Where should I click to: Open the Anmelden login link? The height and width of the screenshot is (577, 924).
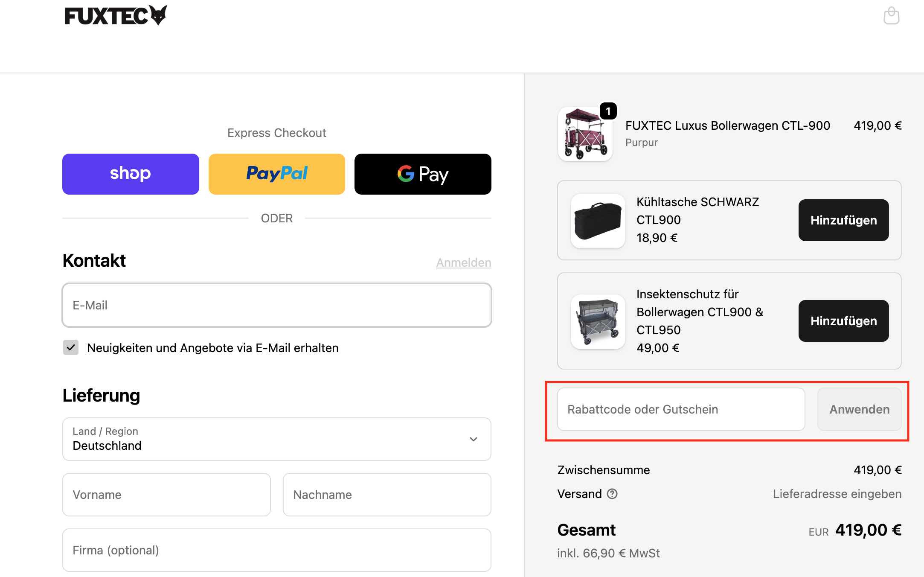pyautogui.click(x=464, y=262)
